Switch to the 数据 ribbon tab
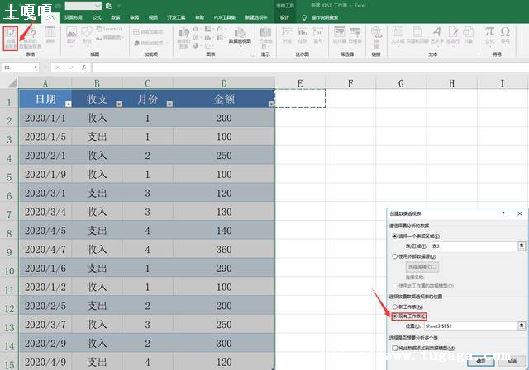The height and width of the screenshot is (370, 529). point(116,18)
